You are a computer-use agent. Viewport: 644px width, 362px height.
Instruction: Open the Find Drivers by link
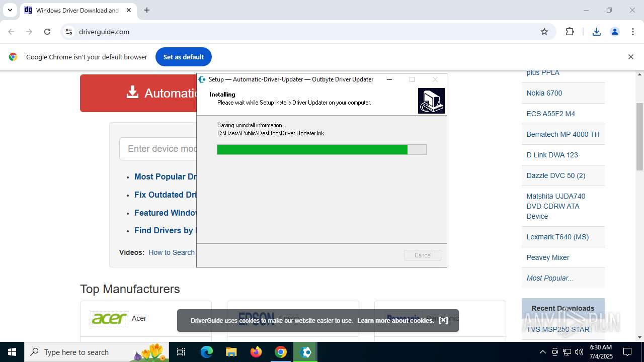click(165, 230)
